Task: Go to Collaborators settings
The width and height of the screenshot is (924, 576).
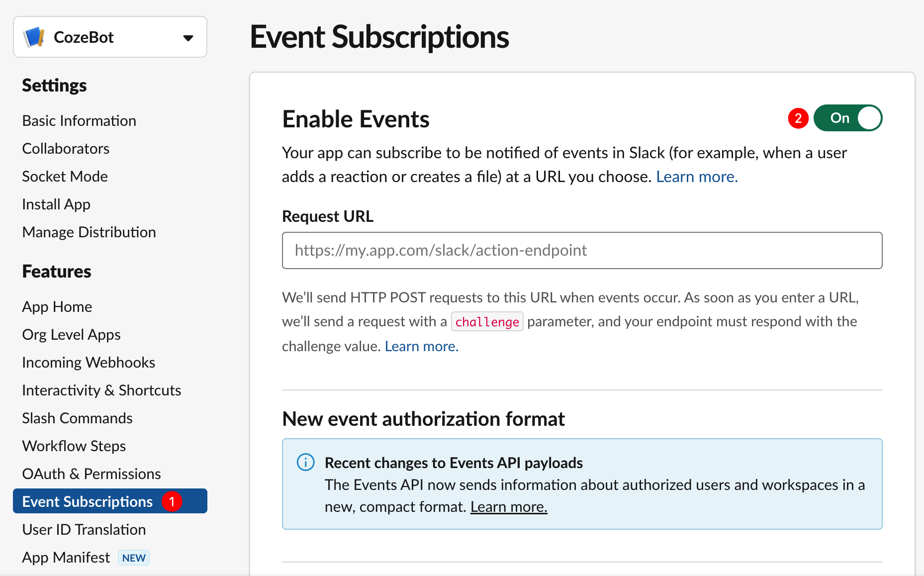Action: coord(66,149)
